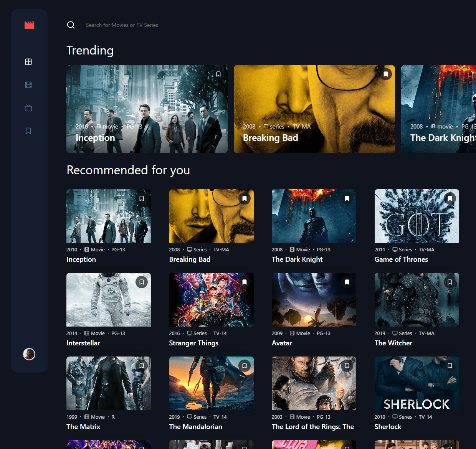Click The Mandalorian title link

tap(195, 427)
